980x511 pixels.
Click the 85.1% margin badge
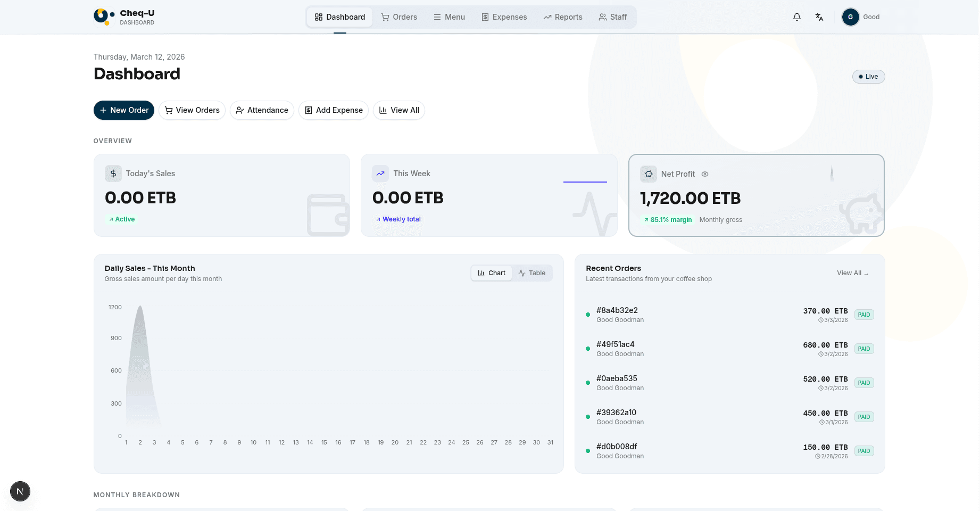(668, 220)
